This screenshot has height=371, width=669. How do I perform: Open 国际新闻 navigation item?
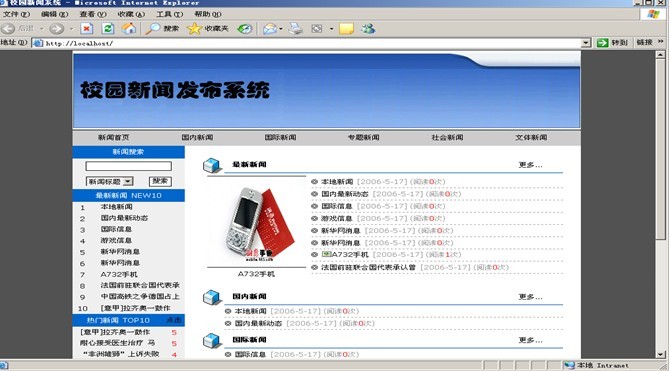coord(280,137)
